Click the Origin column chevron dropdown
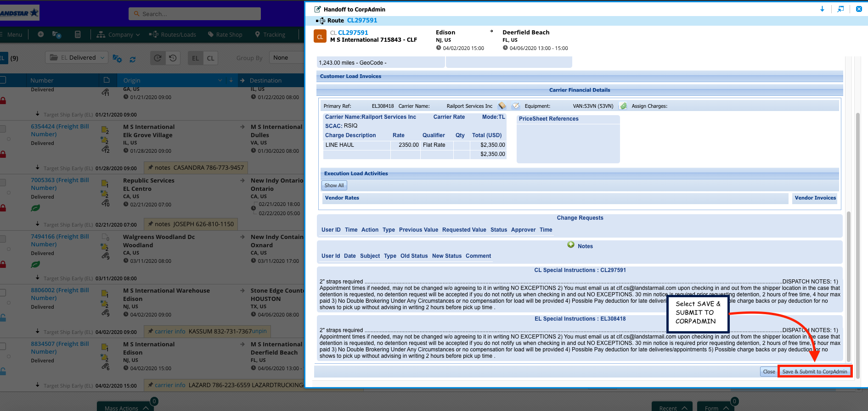This screenshot has width=868, height=411. pyautogui.click(x=220, y=80)
